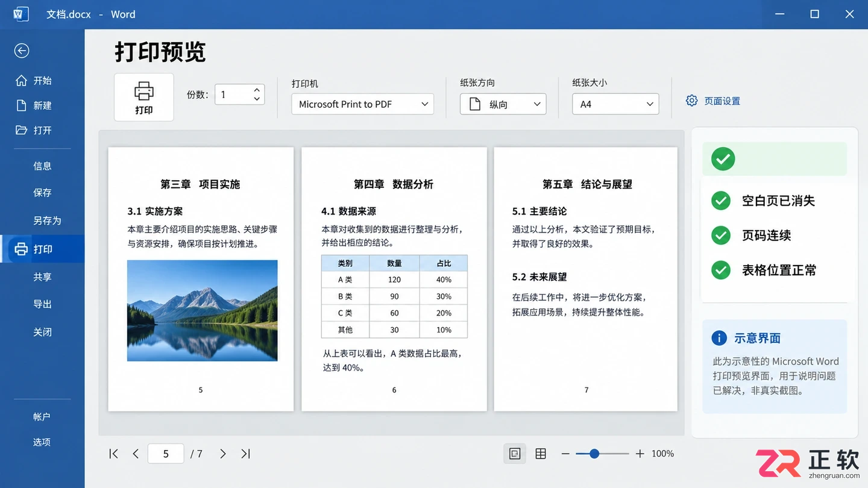Screen dimensions: 868x488
Task: Click the zoom slider handle
Action: (594, 454)
